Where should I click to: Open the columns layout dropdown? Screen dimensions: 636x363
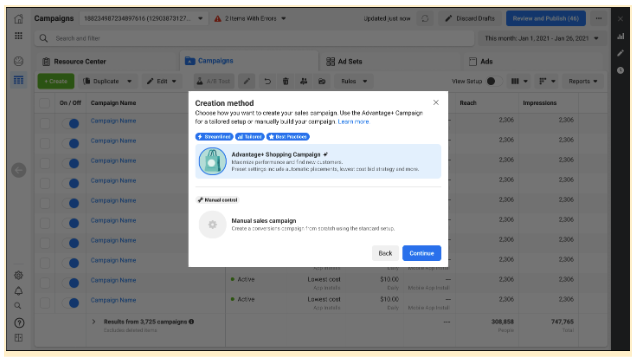(x=519, y=81)
